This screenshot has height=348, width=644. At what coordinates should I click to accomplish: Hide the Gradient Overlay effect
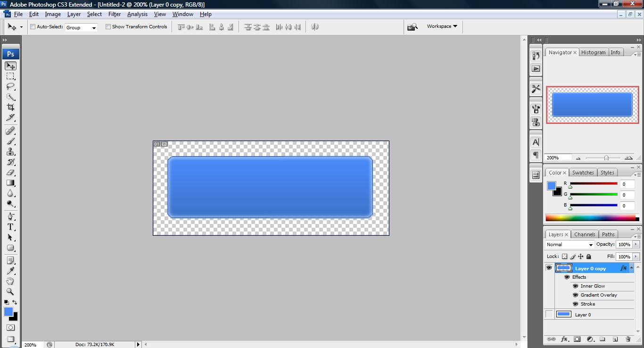click(x=575, y=295)
